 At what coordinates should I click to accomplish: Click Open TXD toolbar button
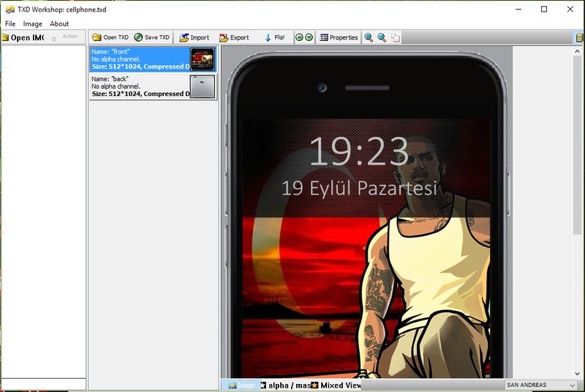point(110,37)
